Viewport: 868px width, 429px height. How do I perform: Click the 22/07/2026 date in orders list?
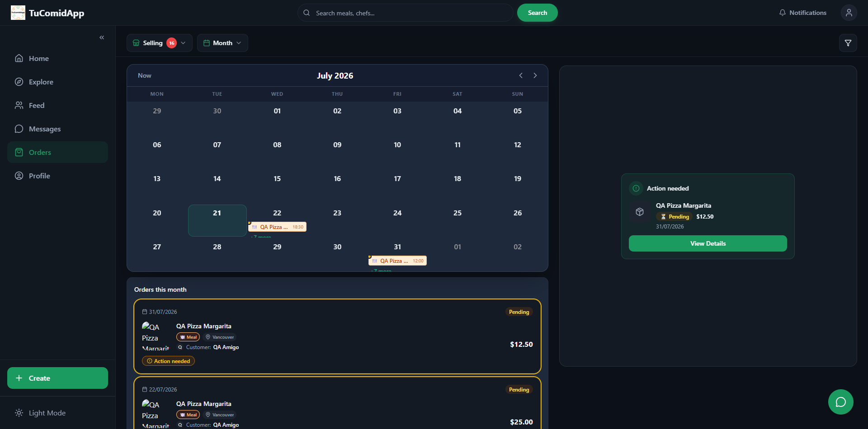point(163,389)
